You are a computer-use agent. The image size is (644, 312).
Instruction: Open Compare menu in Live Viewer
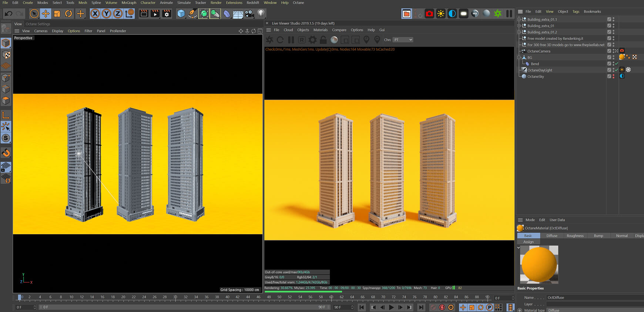pyautogui.click(x=339, y=30)
